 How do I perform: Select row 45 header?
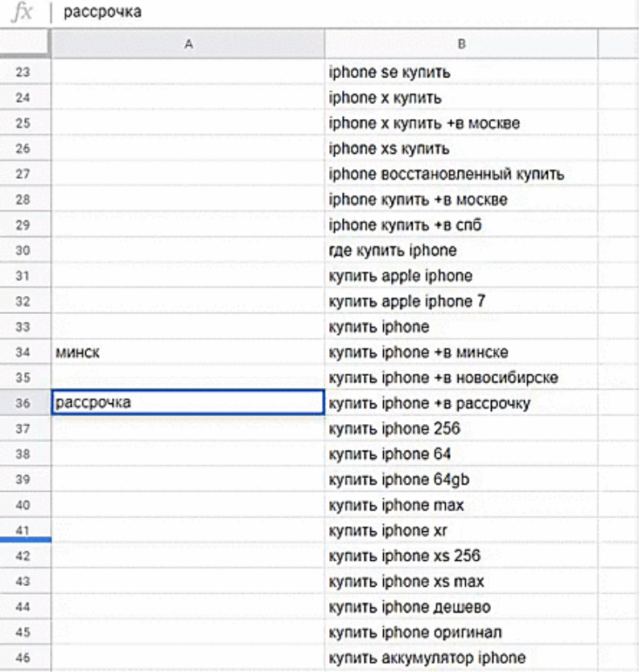click(x=25, y=632)
